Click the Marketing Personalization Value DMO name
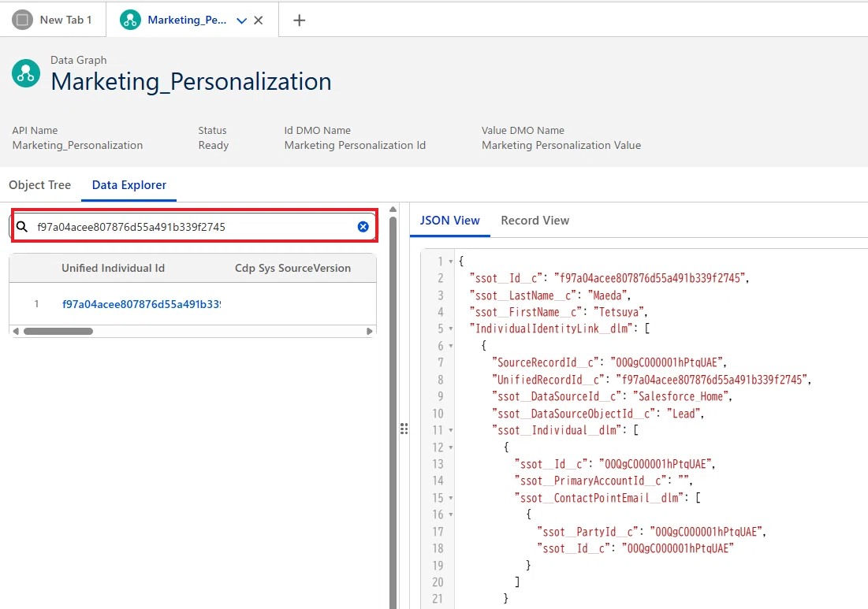Screen dimensions: 868x609 pyautogui.click(x=561, y=145)
